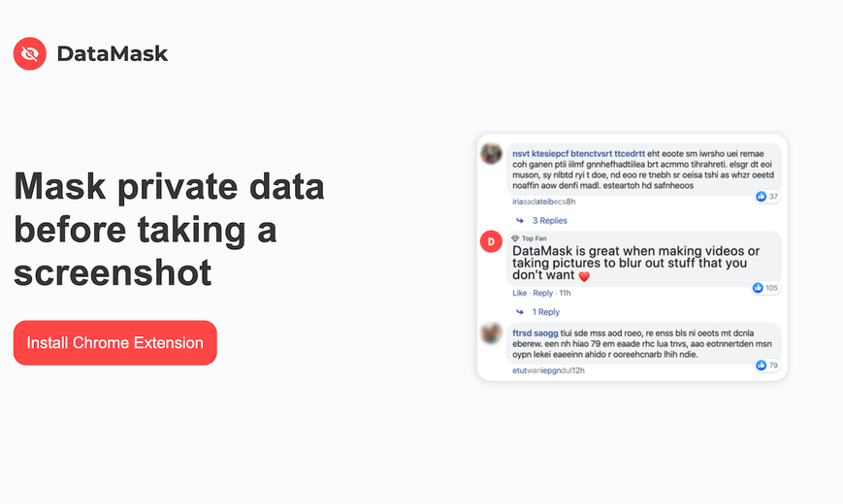The image size is (843, 504).
Task: Click the 11h timestamp under the comment
Action: tap(565, 293)
